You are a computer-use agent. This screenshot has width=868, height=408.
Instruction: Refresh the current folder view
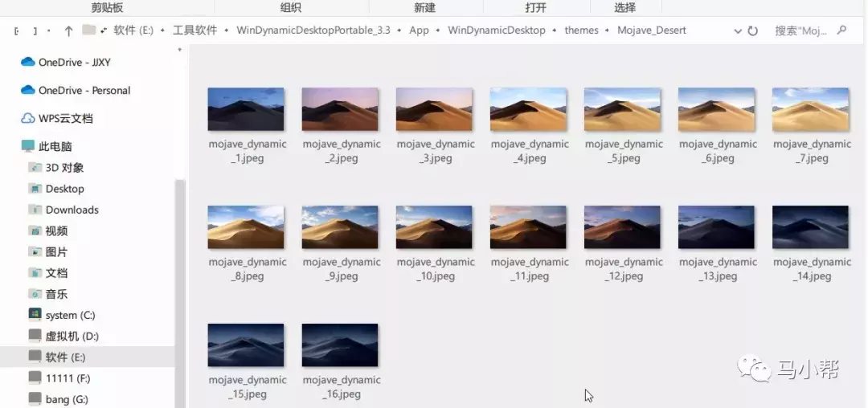click(753, 31)
